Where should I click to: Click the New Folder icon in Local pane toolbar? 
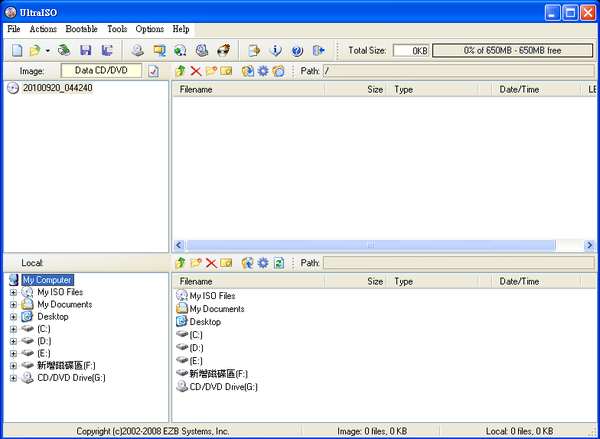pos(196,263)
